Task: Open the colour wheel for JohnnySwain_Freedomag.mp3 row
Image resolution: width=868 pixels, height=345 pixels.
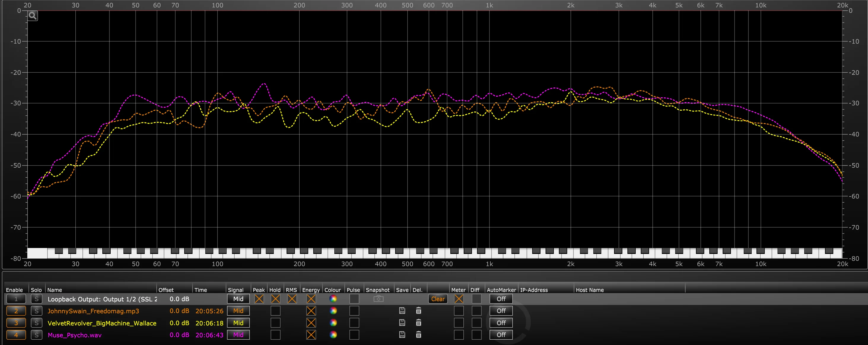Action: [333, 311]
